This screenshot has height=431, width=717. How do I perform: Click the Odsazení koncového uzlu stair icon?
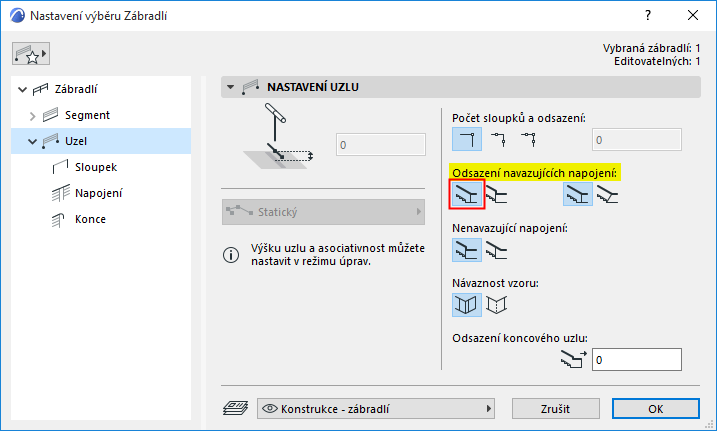(x=574, y=359)
